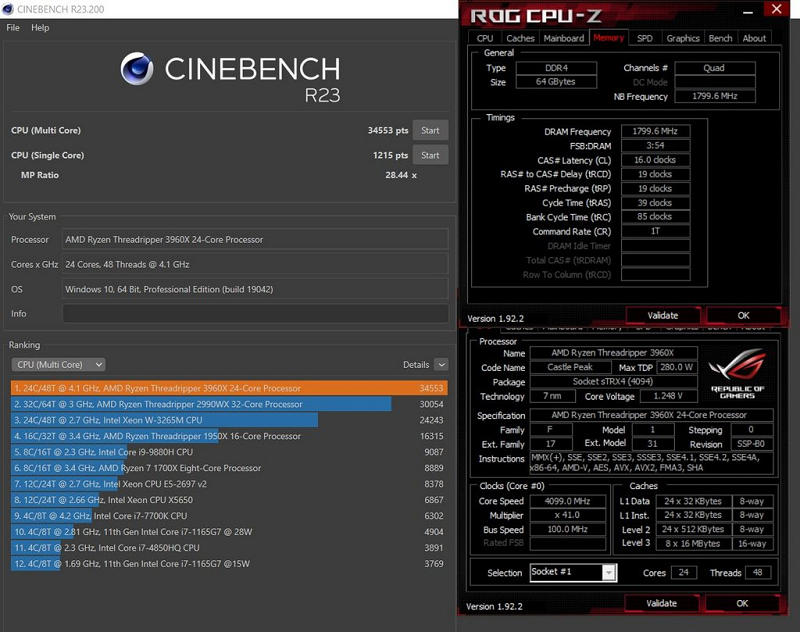This screenshot has height=632, width=800.
Task: Open the CPU (Multi Core) ranking dropdown
Action: click(58, 365)
